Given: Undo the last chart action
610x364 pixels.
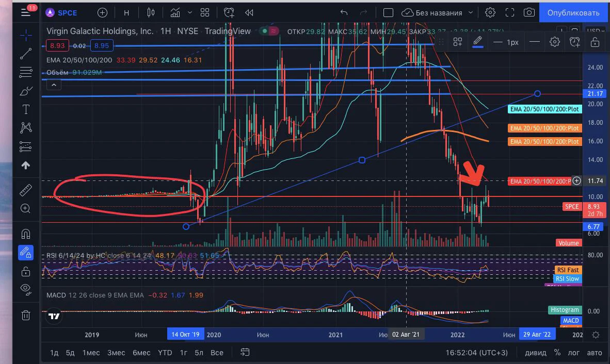Looking at the screenshot, I should click(344, 13).
